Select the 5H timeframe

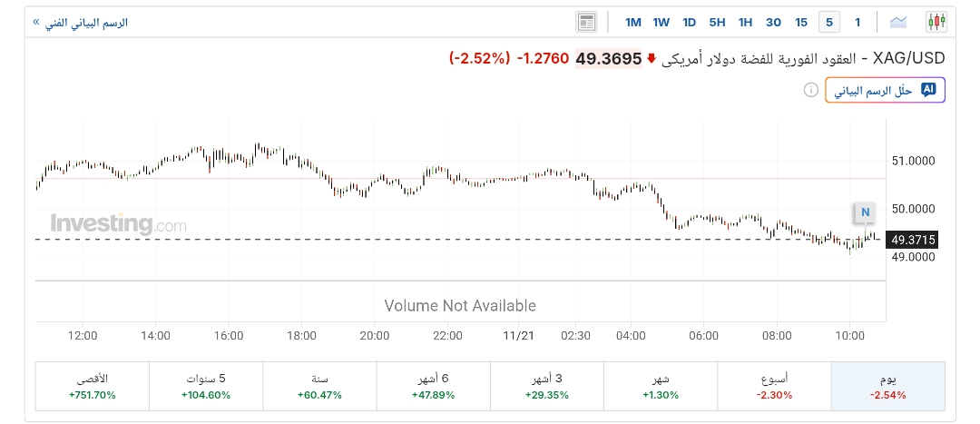click(x=717, y=22)
